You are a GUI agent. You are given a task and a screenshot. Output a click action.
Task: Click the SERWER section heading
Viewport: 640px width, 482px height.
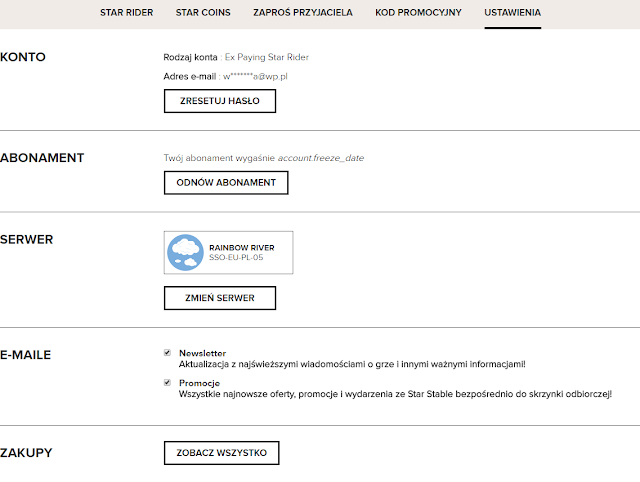27,239
